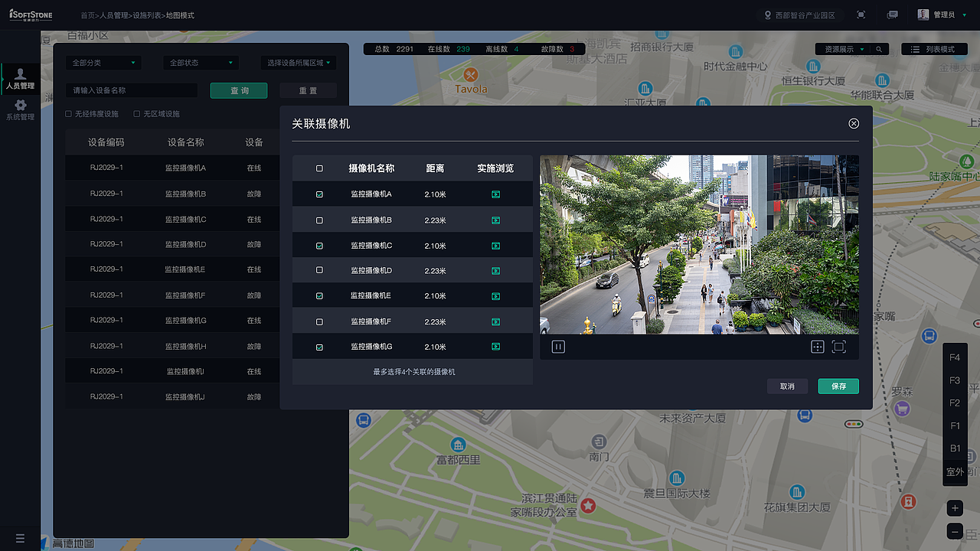
Task: Open the 全部分类 dropdown
Action: 103,63
